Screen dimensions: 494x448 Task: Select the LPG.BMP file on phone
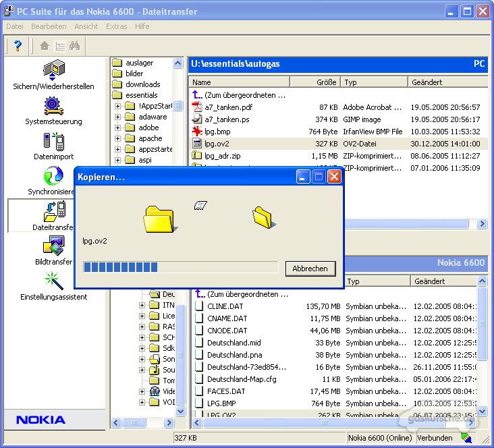(x=335, y=403)
